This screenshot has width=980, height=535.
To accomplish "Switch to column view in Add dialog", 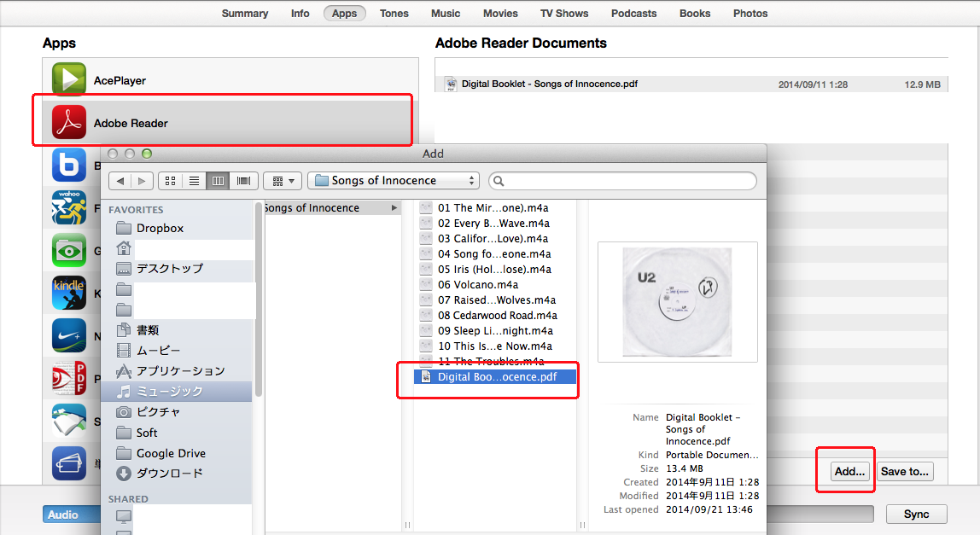I will coord(219,181).
